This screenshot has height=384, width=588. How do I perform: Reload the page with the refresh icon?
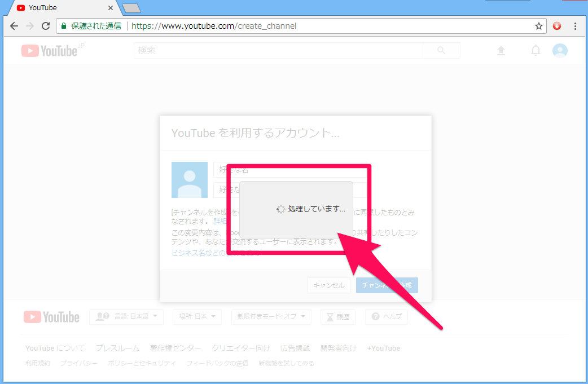(46, 26)
